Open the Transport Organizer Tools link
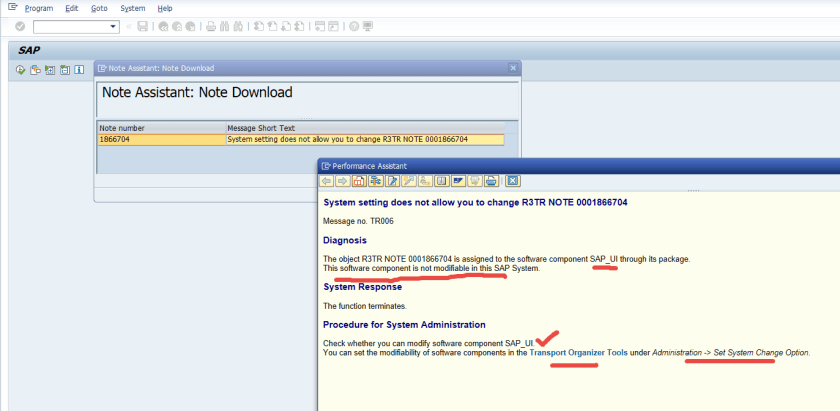Image resolution: width=840 pixels, height=411 pixels. [579, 353]
